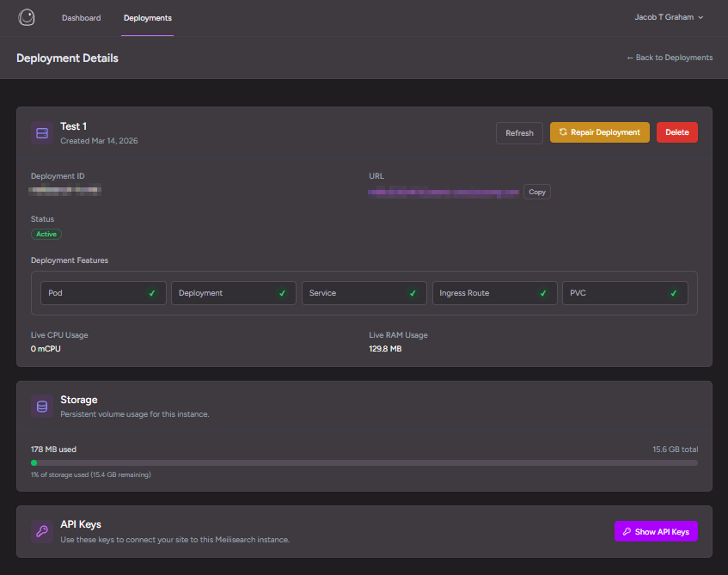
Task: Toggle the Ingress Route feature check
Action: tap(542, 292)
